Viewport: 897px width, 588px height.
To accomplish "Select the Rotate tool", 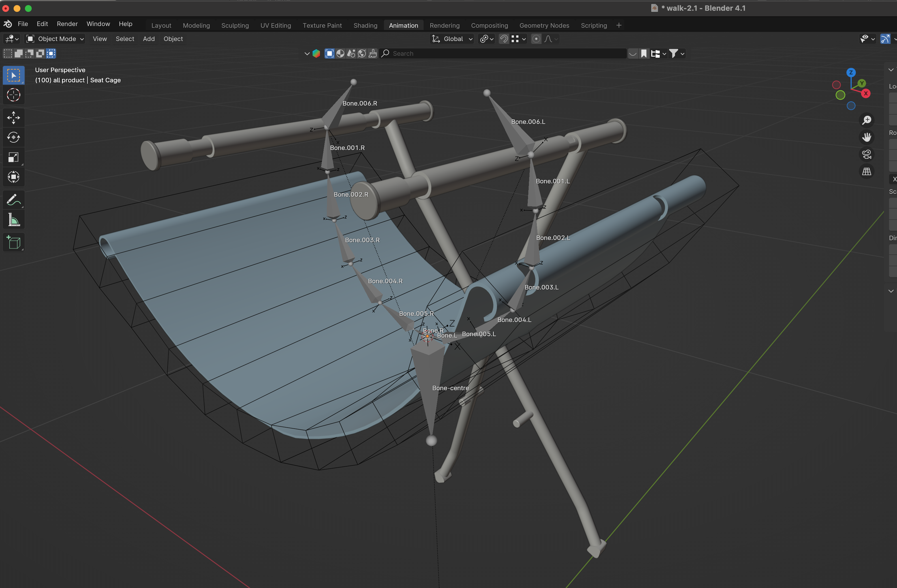I will pos(14,137).
